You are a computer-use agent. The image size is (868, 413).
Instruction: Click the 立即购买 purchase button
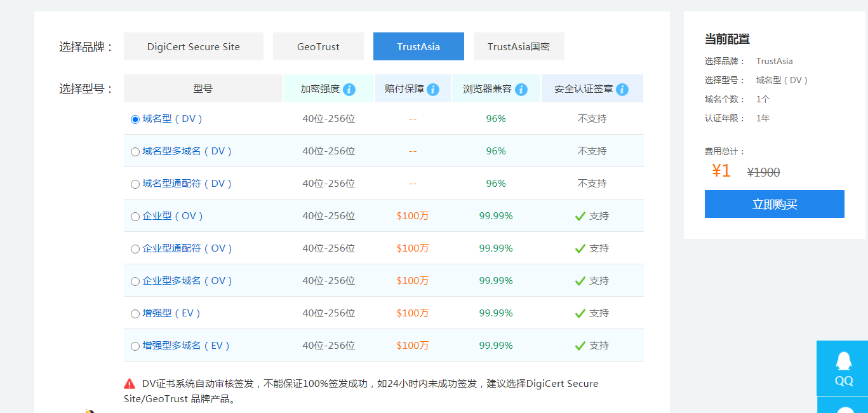point(774,204)
